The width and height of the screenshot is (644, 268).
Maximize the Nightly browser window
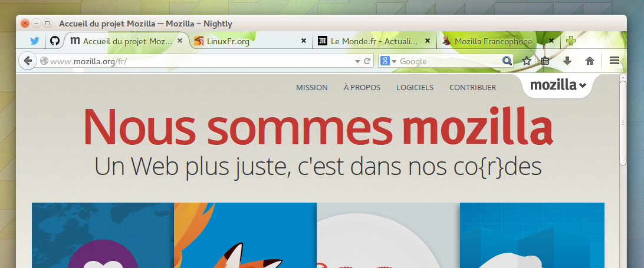click(48, 24)
